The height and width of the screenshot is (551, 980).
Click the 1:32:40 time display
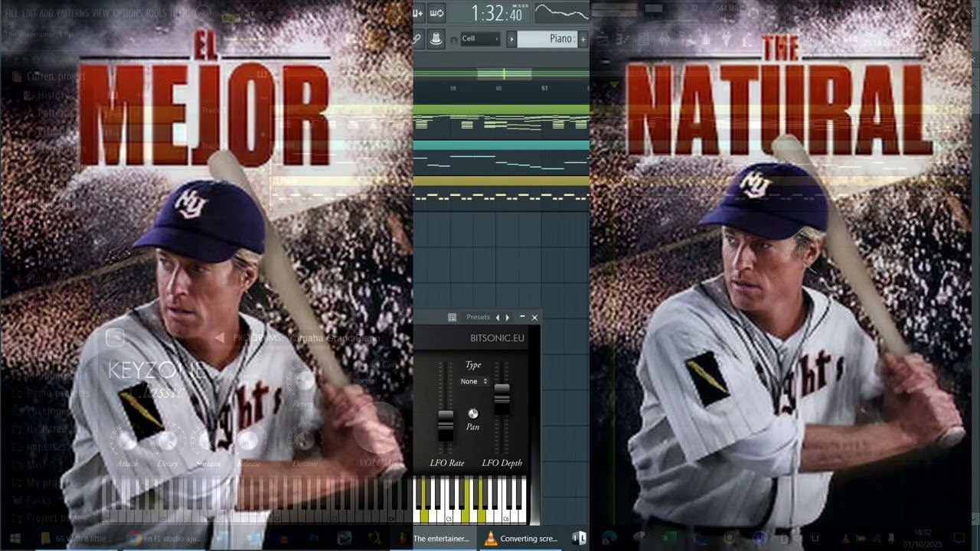tap(496, 13)
